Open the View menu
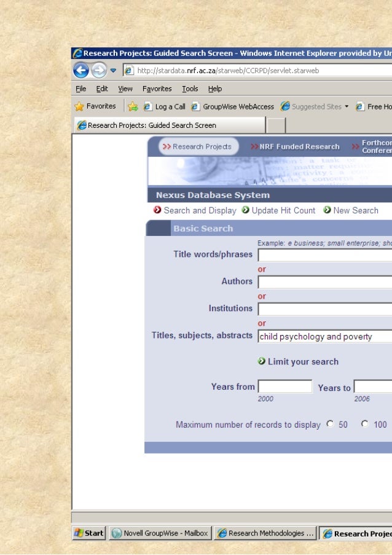 pyautogui.click(x=125, y=89)
